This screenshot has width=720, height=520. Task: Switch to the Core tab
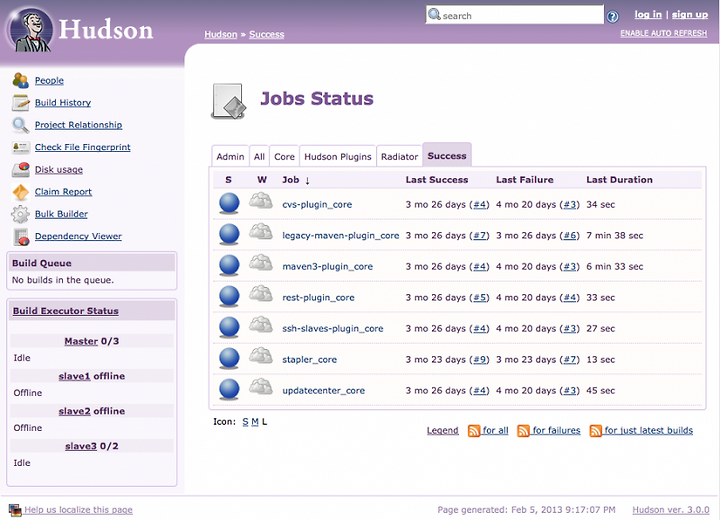(x=284, y=157)
